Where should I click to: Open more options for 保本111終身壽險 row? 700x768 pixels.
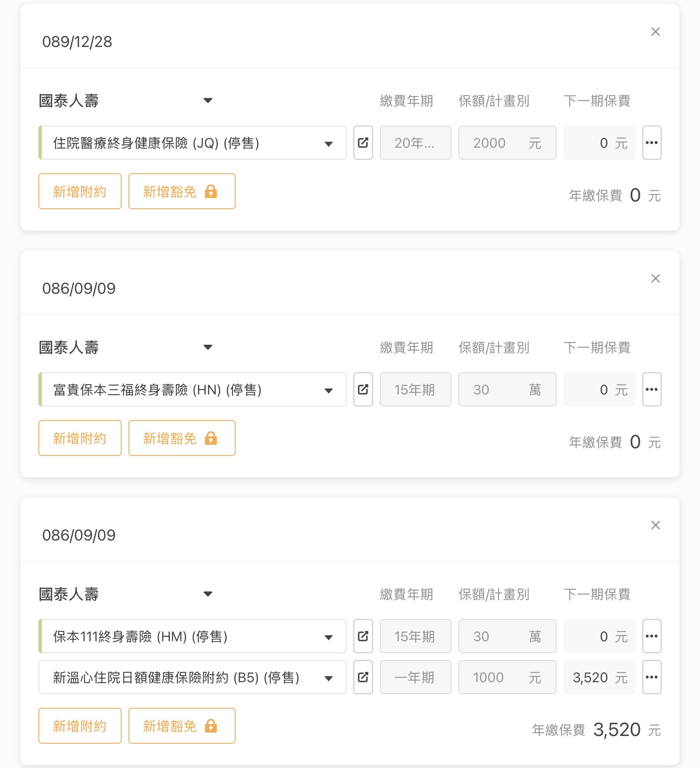click(651, 636)
